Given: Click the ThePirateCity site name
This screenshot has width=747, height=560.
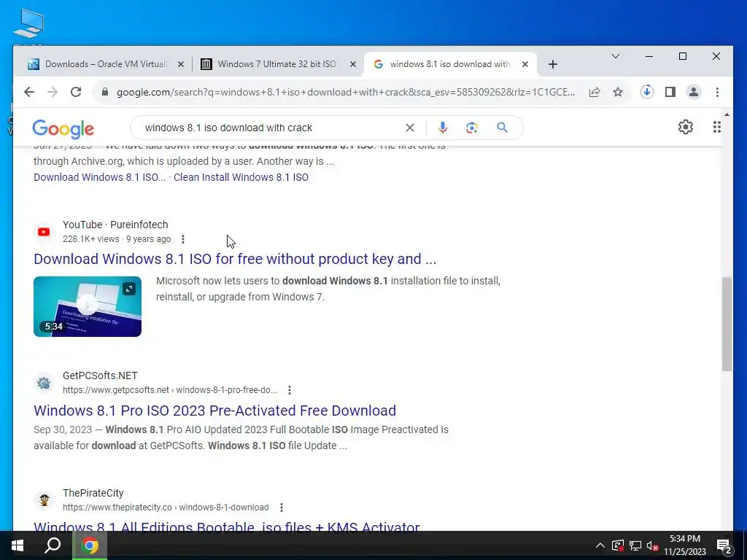Looking at the screenshot, I should click(93, 494).
